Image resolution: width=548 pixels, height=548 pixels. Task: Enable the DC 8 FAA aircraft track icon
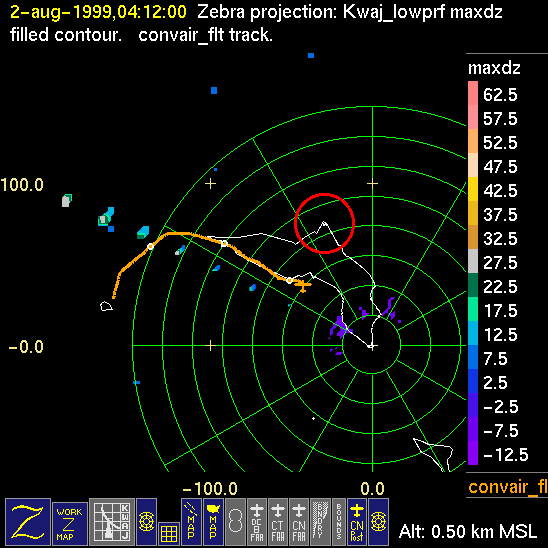[257, 522]
